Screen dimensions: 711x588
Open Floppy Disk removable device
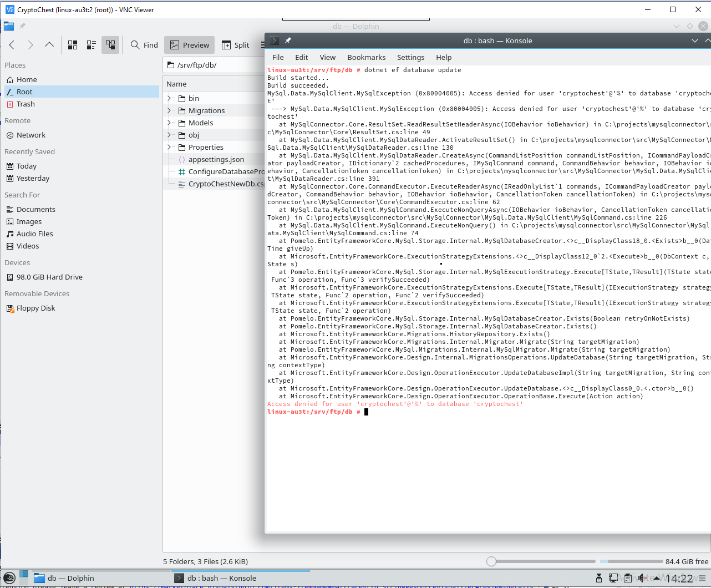coord(82,308)
